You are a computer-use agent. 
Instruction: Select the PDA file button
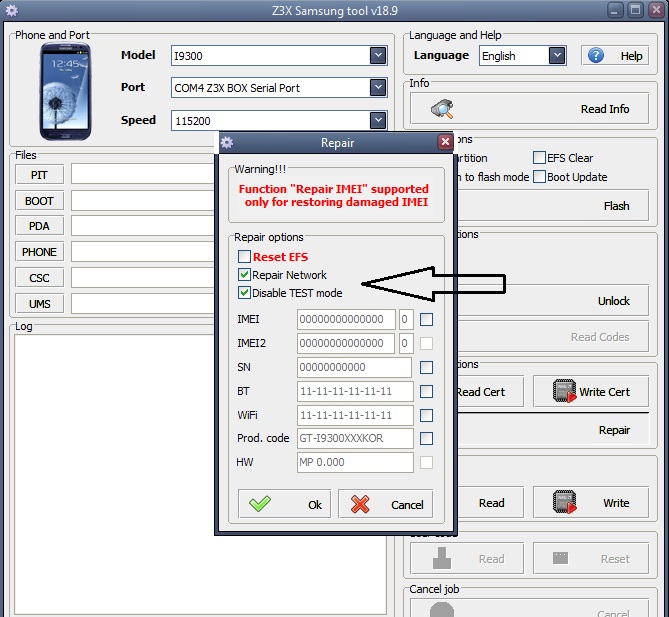coord(39,226)
